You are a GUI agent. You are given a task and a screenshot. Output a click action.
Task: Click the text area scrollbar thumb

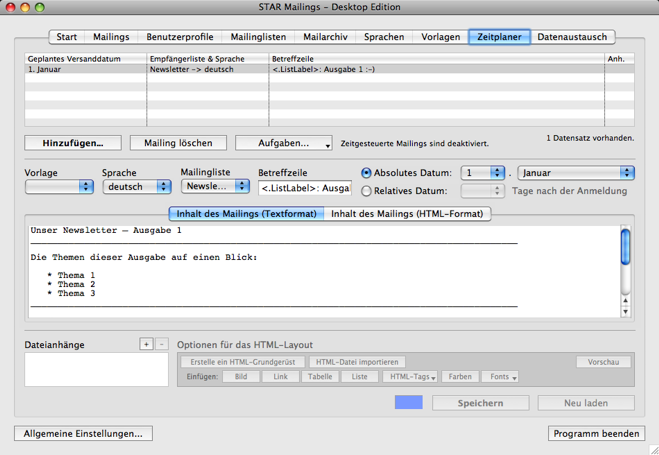click(625, 247)
